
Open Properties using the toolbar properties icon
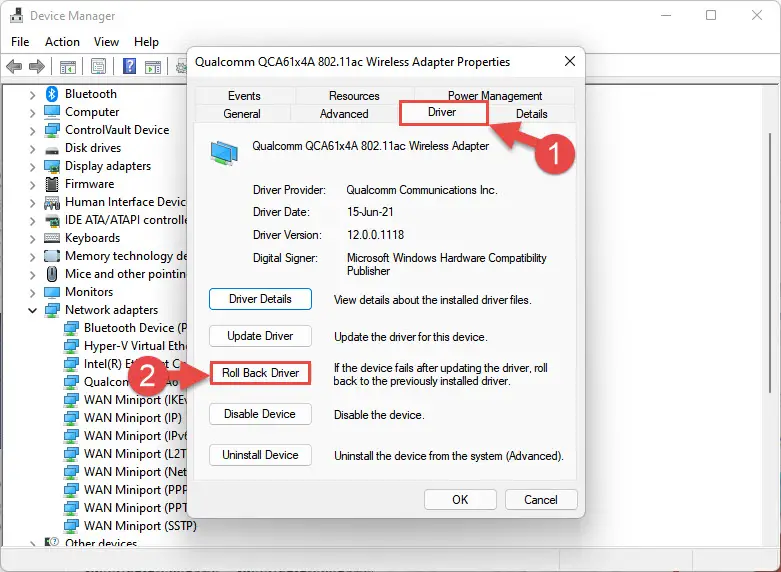point(99,66)
